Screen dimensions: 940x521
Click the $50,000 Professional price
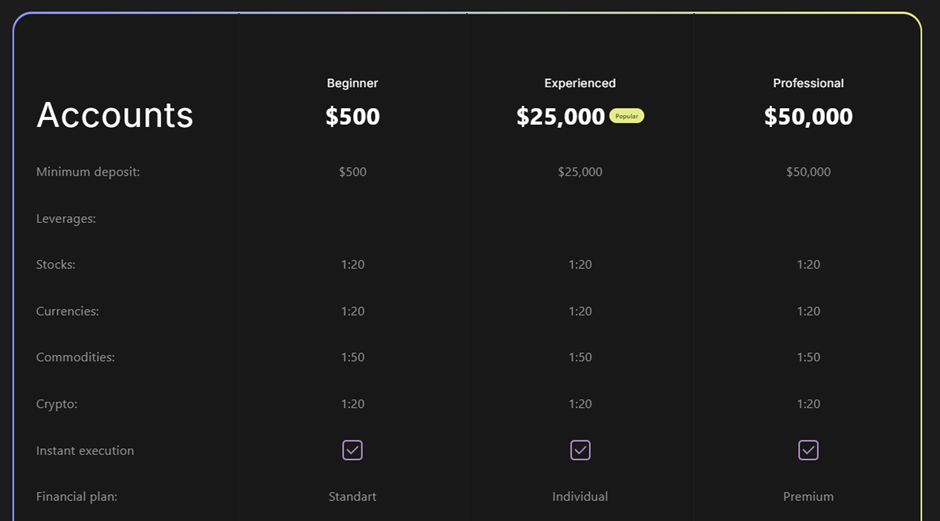point(808,116)
